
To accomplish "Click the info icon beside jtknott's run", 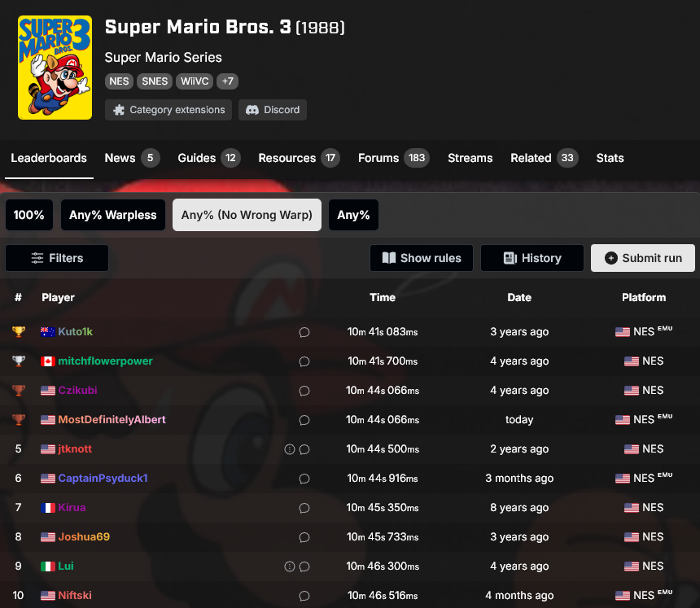I will pos(288,448).
